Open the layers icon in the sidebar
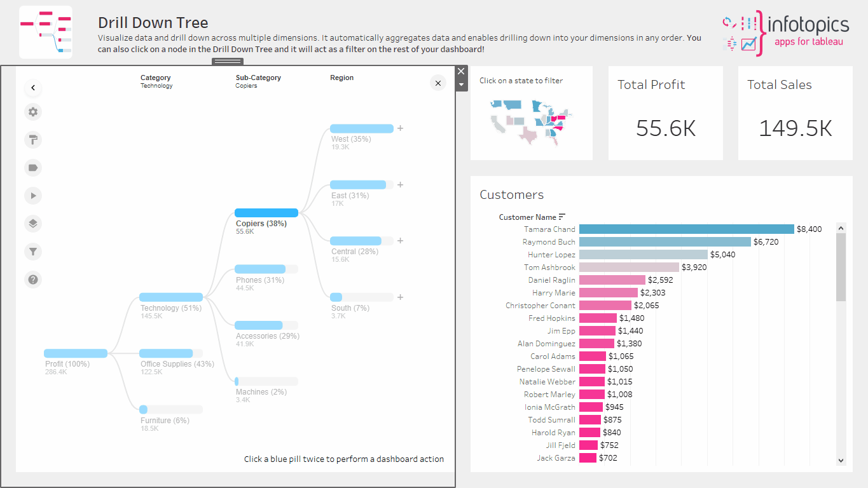868x488 pixels. 33,223
